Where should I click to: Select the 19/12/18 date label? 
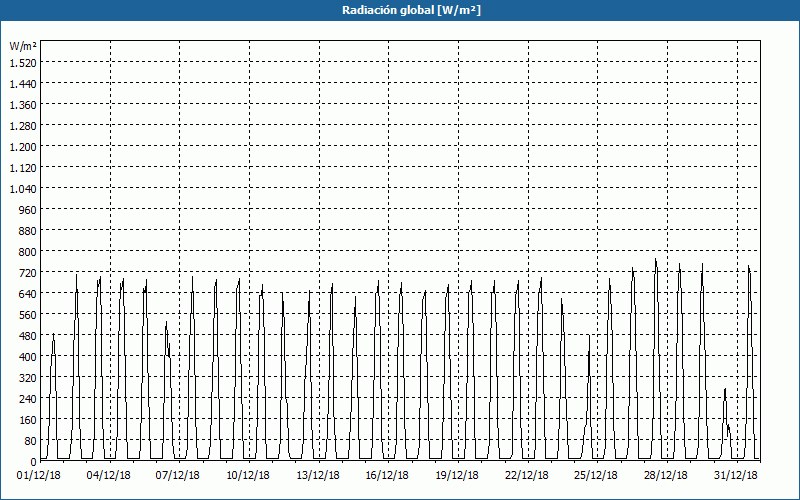(x=457, y=475)
